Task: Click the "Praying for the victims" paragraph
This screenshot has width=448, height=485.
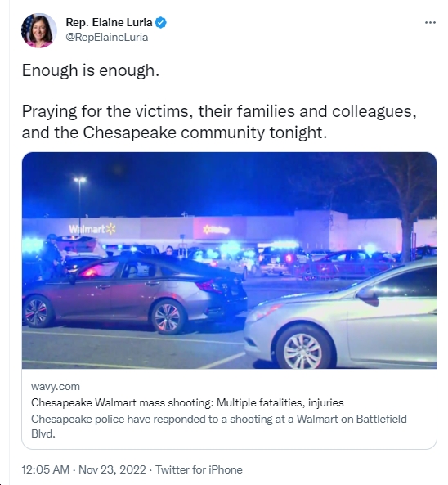Action: [x=219, y=122]
